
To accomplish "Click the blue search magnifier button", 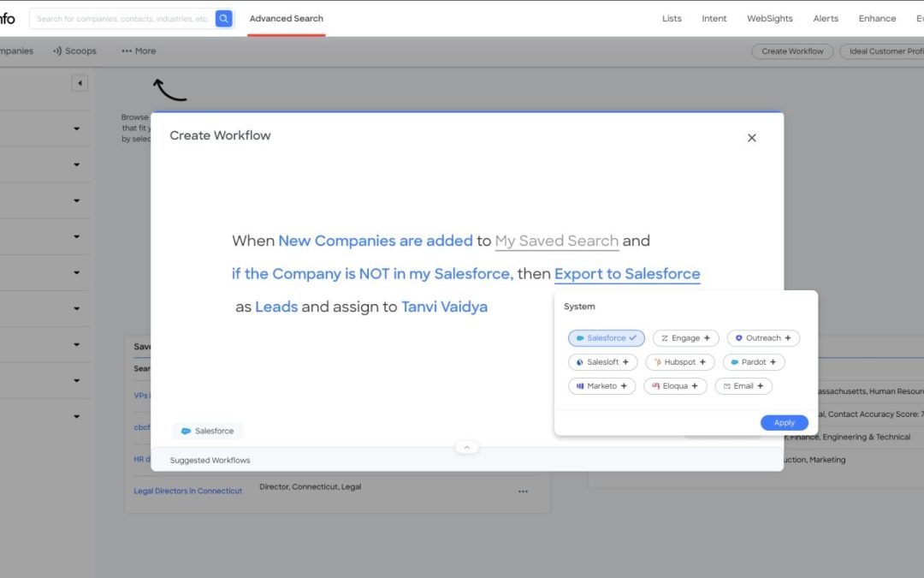I will click(223, 18).
